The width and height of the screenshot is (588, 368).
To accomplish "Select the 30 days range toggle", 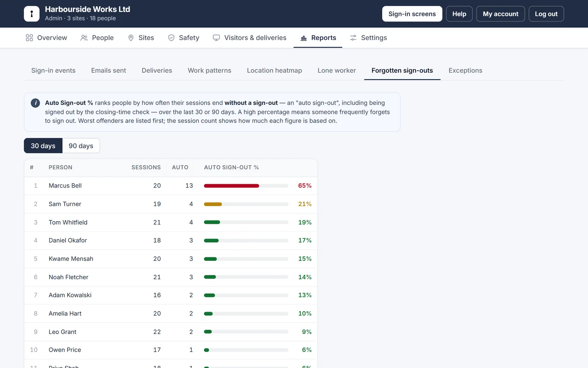I will coord(43,146).
